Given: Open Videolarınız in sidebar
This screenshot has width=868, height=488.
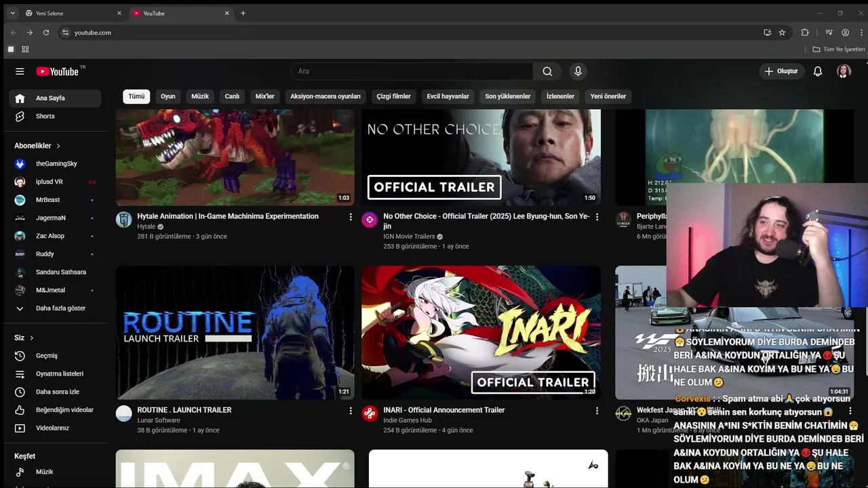Looking at the screenshot, I should pyautogui.click(x=55, y=428).
